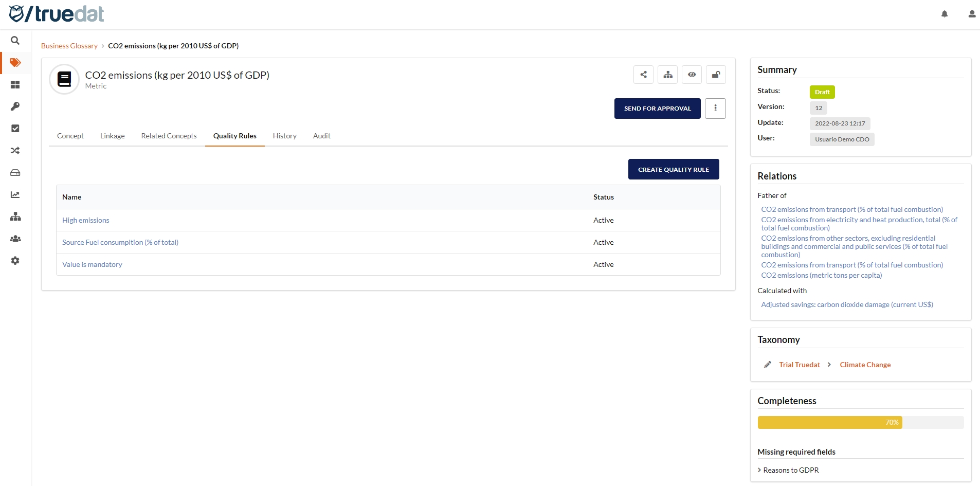Open the three-dot more actions menu
This screenshot has width=980, height=486.
click(715, 109)
